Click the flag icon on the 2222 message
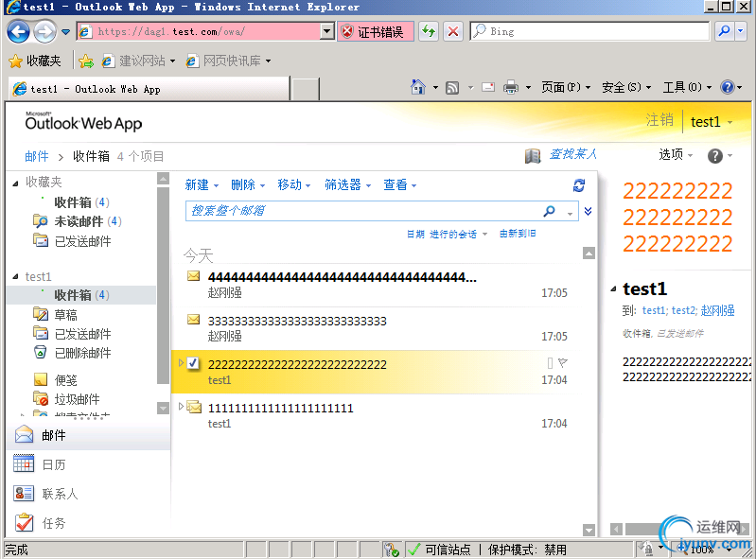Viewport: 756px width, 559px height. coord(563,362)
